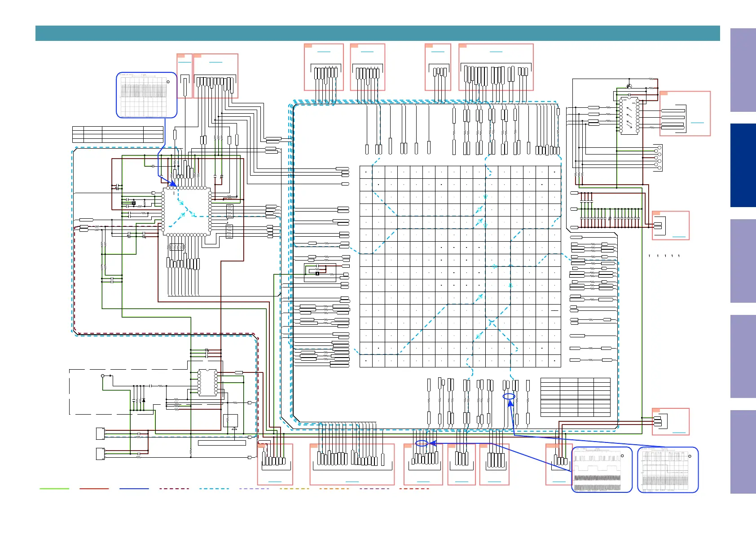Viewport: 756px width, 535px height.
Task: Click the small table above the QFP chip
Action: pyautogui.click(x=118, y=134)
